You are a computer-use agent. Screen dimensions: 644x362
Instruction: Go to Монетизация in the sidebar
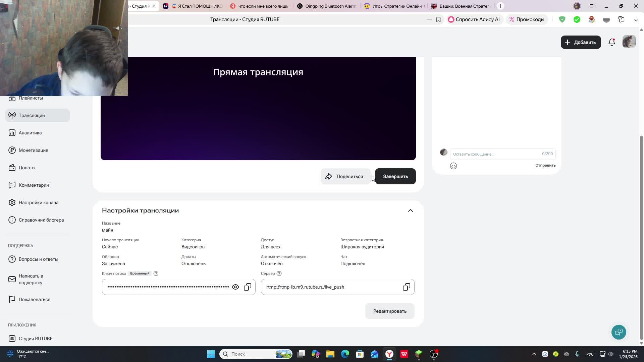[33, 150]
